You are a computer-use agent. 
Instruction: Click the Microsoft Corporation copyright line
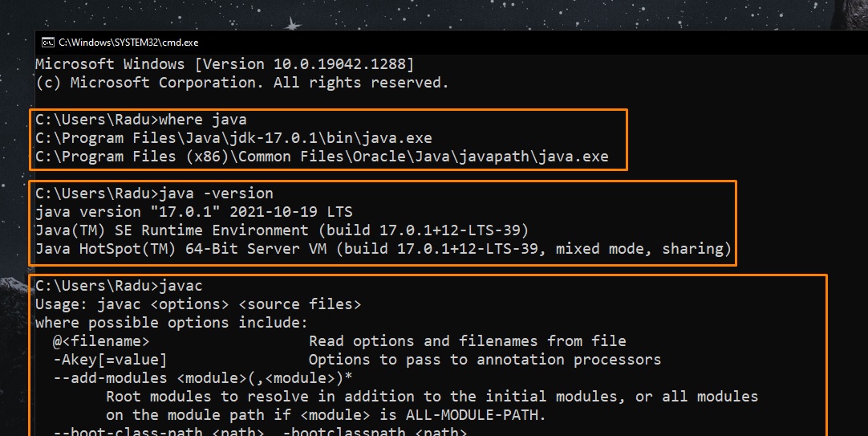click(x=241, y=83)
